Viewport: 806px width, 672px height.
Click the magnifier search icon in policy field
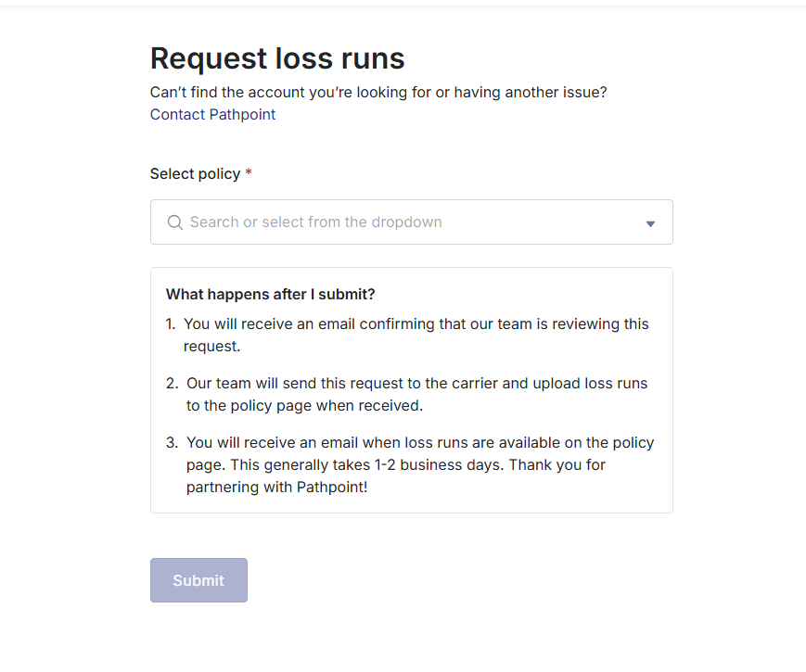point(174,222)
